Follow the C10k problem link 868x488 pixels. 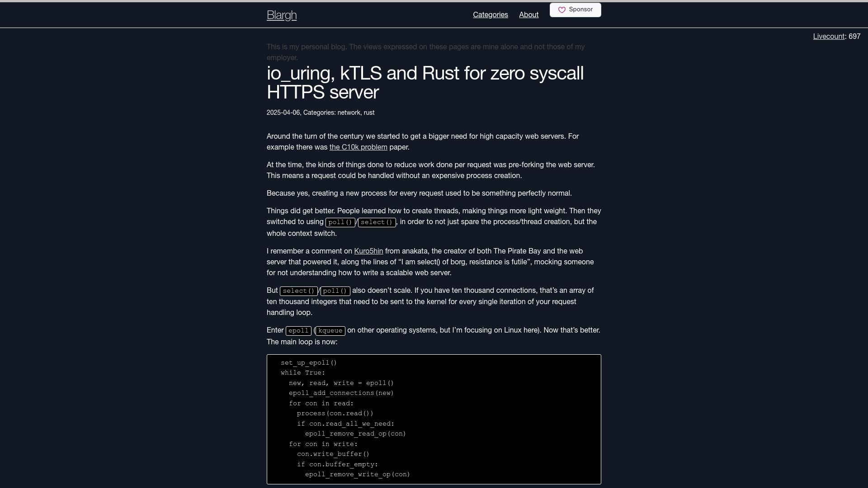tap(358, 147)
